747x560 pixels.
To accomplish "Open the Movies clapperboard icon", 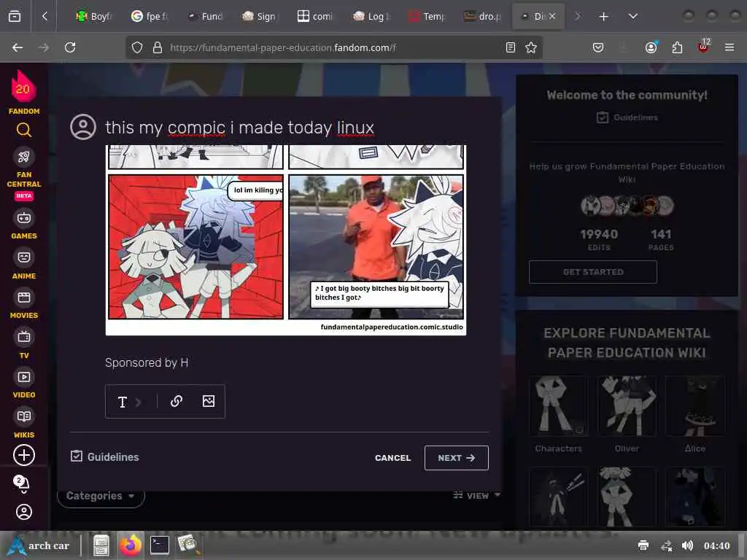I will [x=24, y=297].
